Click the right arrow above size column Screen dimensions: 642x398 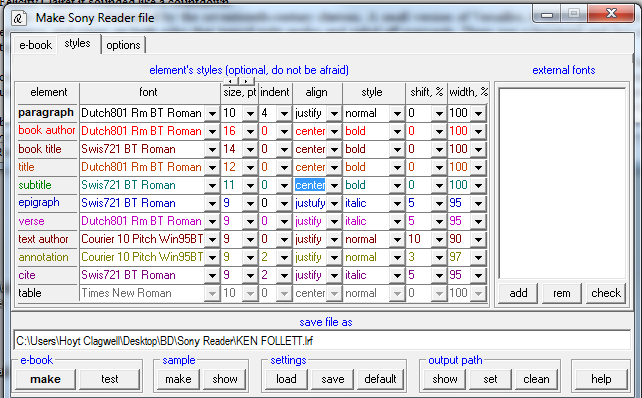tap(246, 81)
